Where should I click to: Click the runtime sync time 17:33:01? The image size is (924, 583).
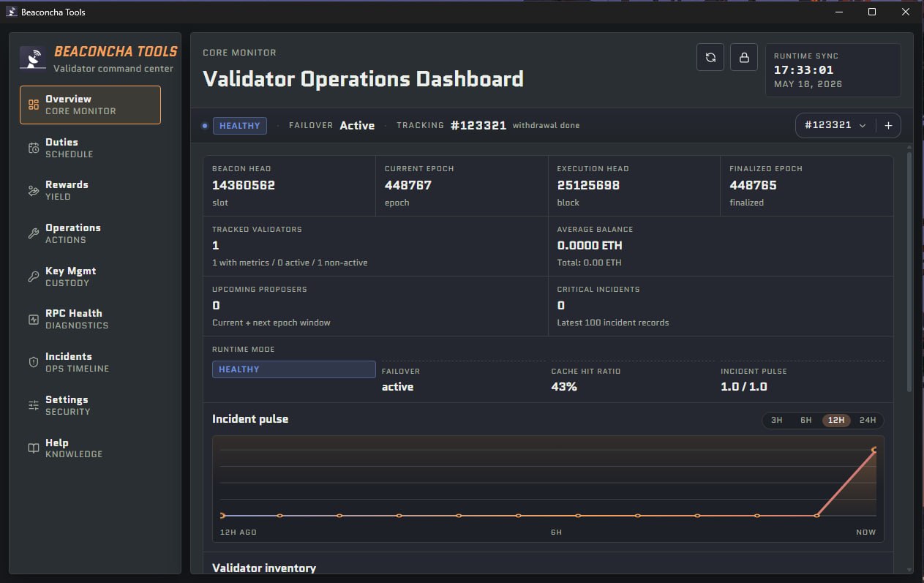(x=804, y=70)
